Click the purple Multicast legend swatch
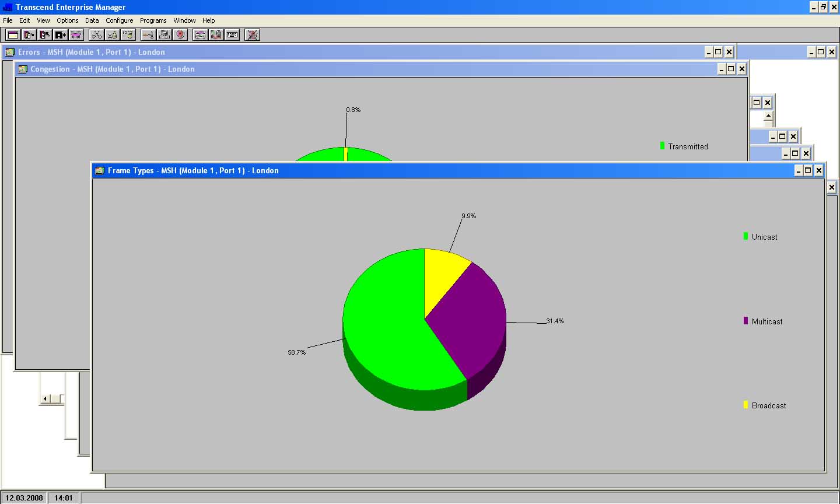 (x=745, y=321)
